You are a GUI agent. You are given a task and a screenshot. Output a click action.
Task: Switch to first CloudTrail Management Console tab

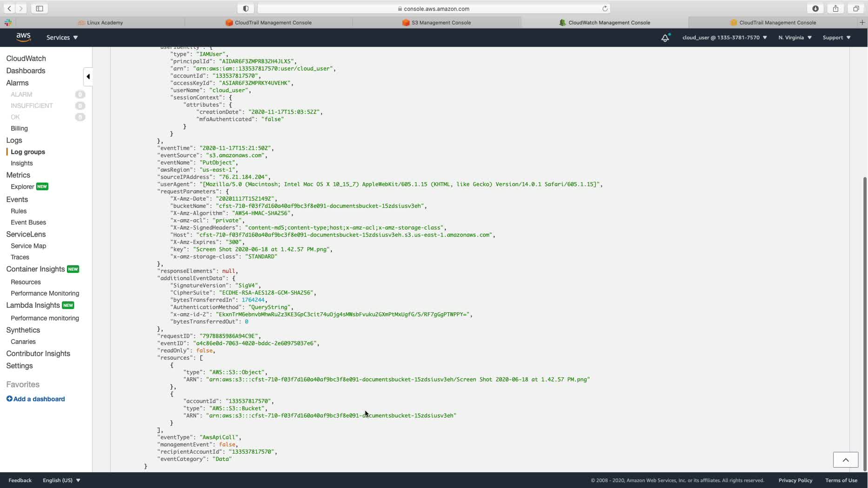click(x=268, y=22)
